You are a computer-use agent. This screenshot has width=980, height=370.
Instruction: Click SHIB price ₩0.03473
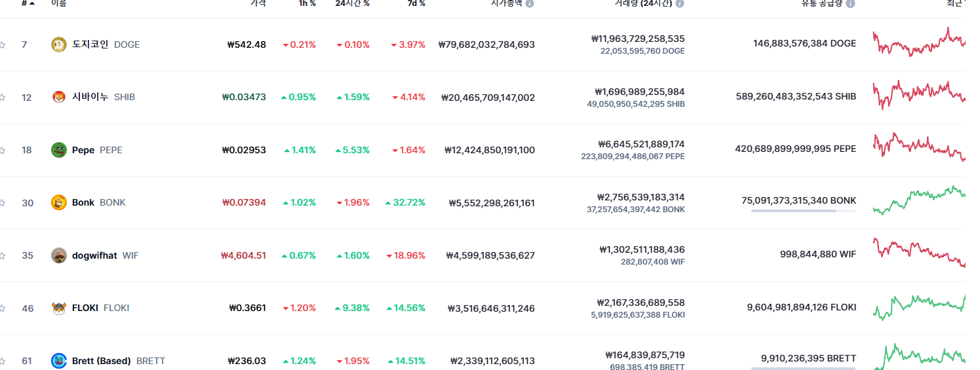click(244, 97)
